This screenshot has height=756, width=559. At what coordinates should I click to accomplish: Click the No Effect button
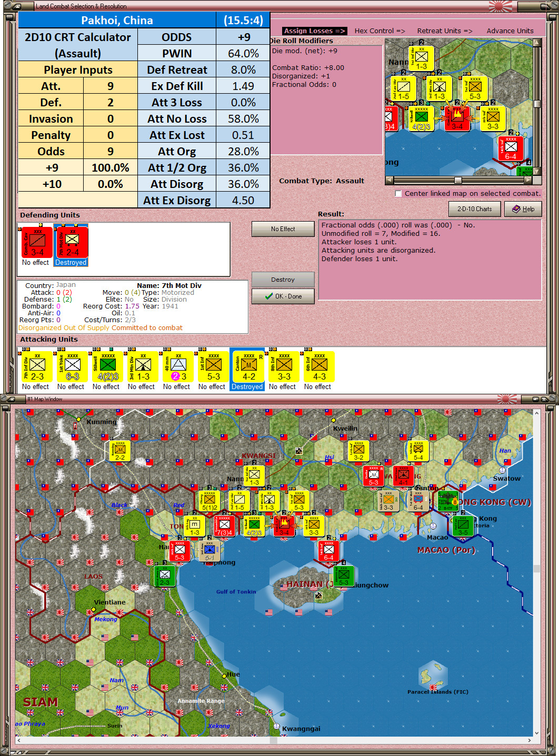283,229
